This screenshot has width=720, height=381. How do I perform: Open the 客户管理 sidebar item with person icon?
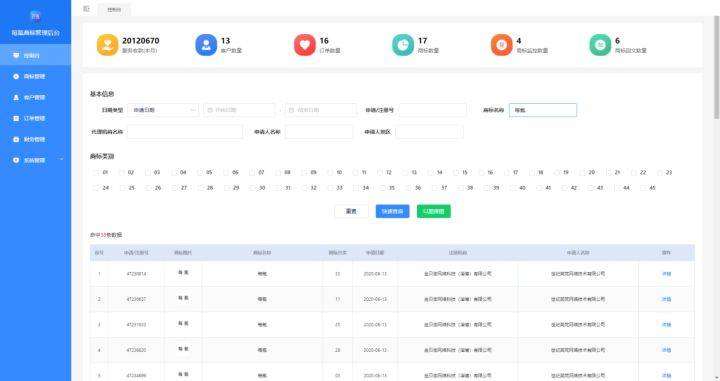coord(35,97)
